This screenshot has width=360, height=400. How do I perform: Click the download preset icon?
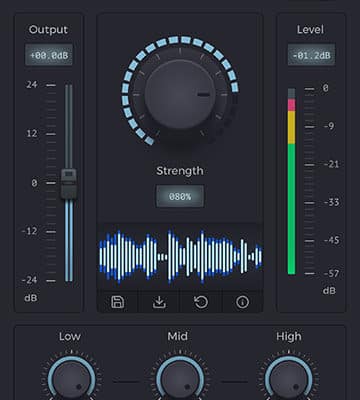(159, 302)
